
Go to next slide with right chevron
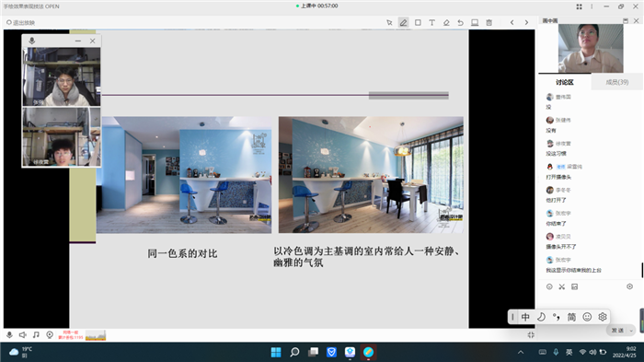point(526,23)
